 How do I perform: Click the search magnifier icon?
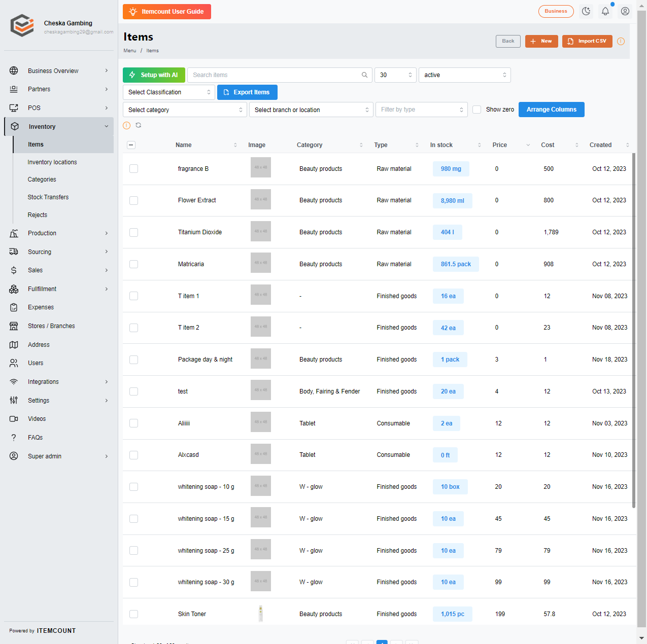(364, 75)
